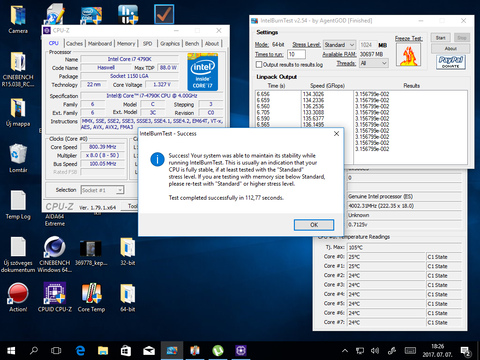Open the volume control in system tray
480x360 pixels.
pyautogui.click(x=375, y=351)
